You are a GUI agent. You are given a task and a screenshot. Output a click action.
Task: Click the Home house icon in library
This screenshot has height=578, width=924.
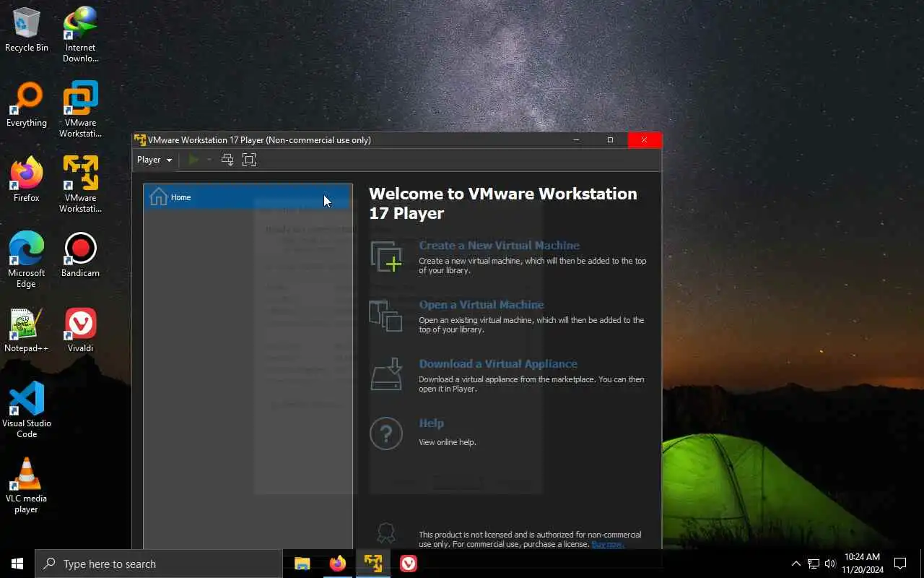pyautogui.click(x=158, y=197)
